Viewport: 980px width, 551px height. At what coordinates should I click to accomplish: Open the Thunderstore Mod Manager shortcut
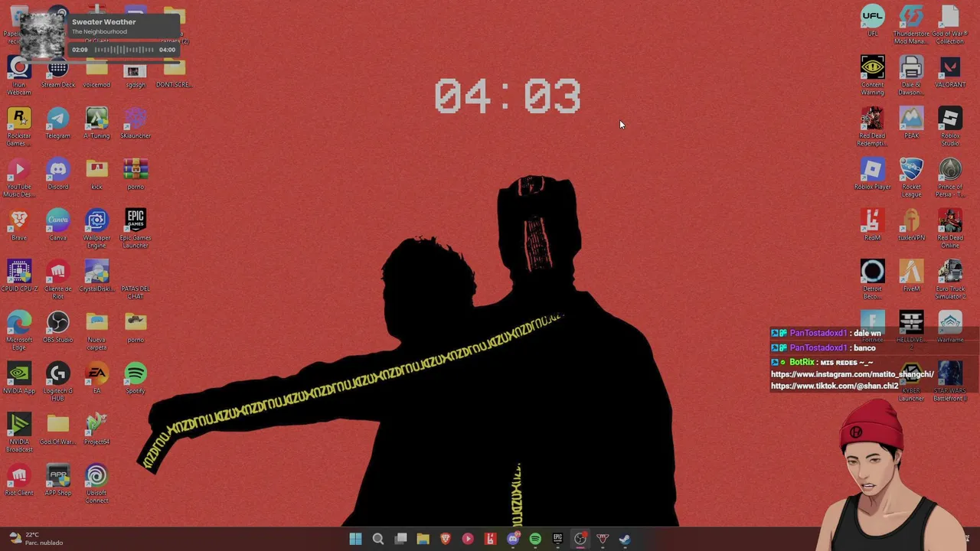tap(911, 24)
